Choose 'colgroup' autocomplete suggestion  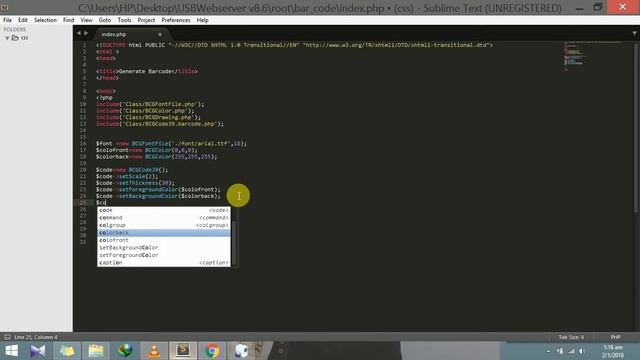(164, 225)
